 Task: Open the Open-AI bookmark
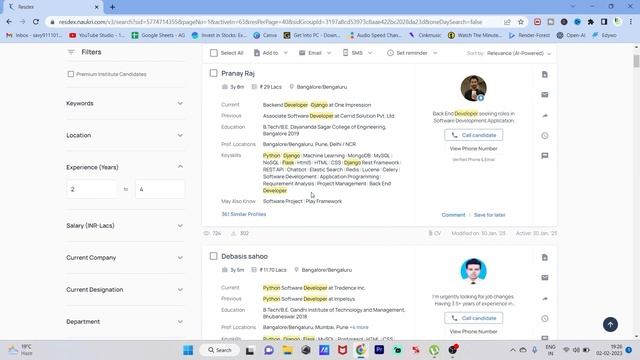(571, 35)
